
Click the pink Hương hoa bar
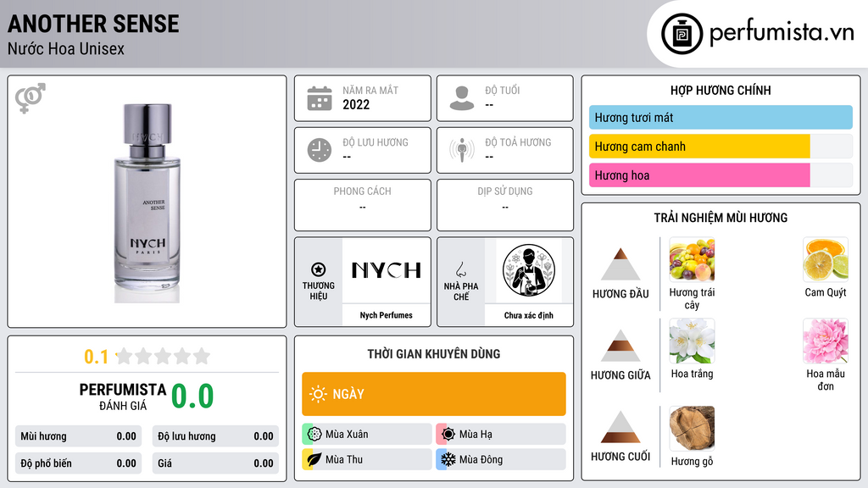699,175
